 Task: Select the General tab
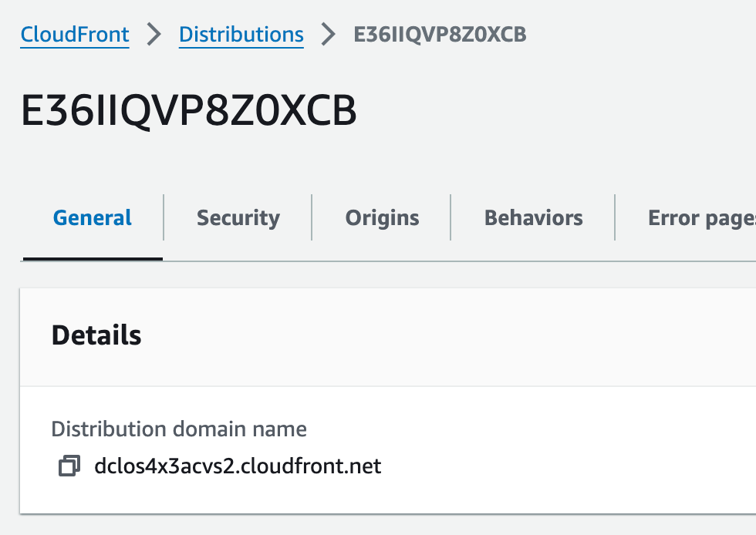(93, 218)
